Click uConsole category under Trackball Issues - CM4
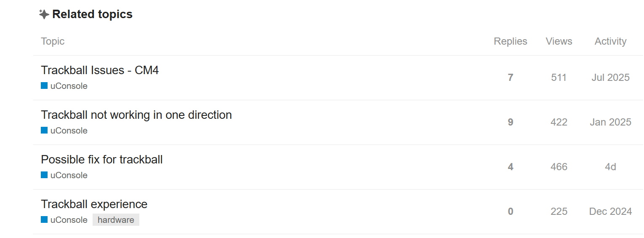This screenshot has height=238, width=644. (69, 86)
